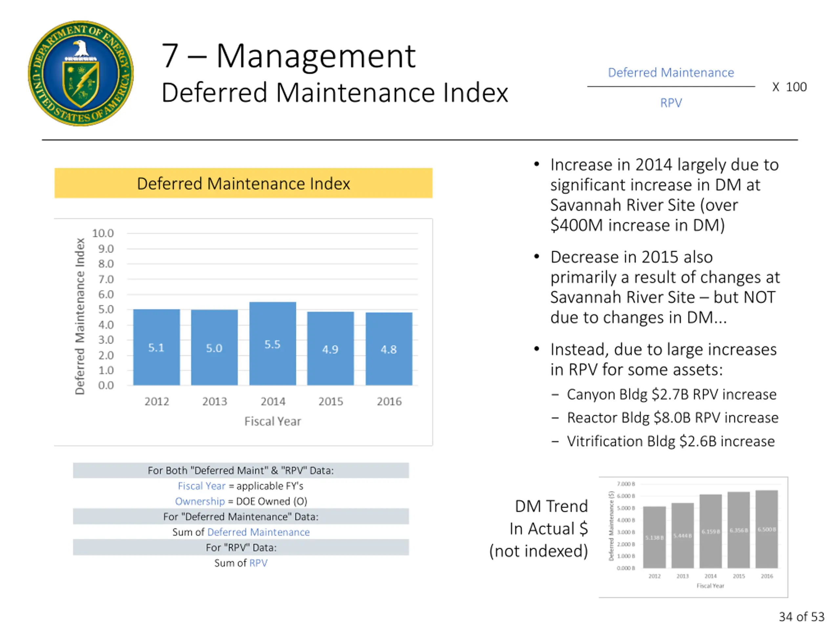This screenshot has height=630, width=840.
Task: Select the 2012 bar labeled 5.1
Action: pos(157,347)
